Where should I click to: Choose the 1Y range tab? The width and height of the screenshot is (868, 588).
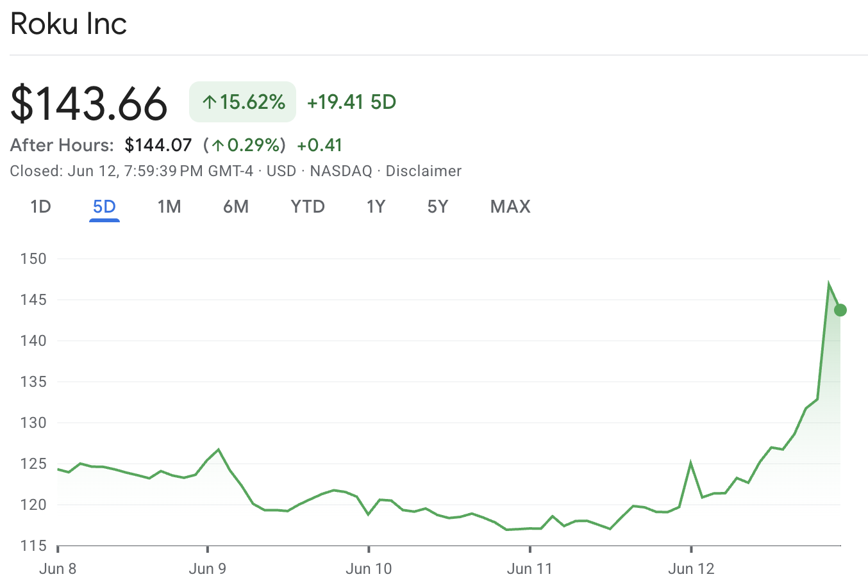pyautogui.click(x=376, y=206)
